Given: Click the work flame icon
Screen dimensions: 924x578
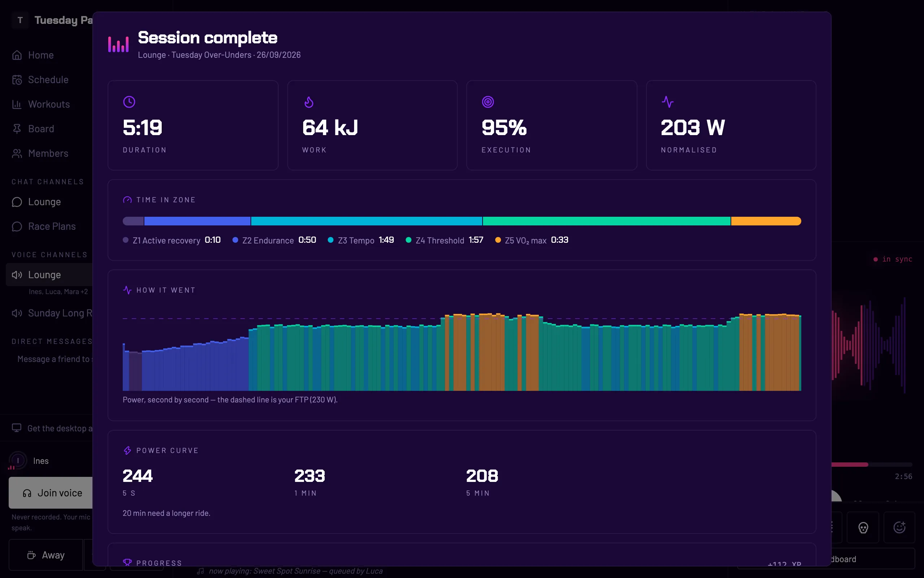Looking at the screenshot, I should (x=309, y=102).
